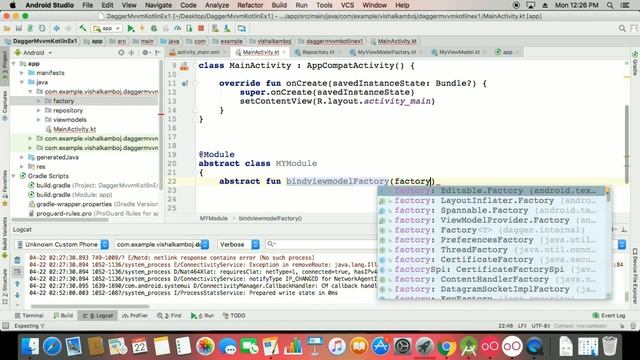Open the Profiler tool window button
Image resolution: width=640 pixels, height=360 pixels.
(x=135, y=316)
